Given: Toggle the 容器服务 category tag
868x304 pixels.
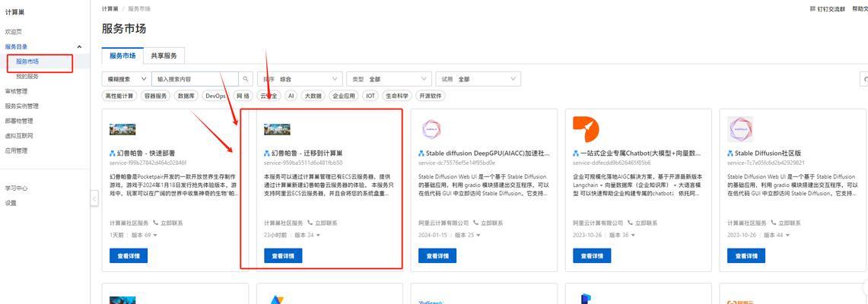Looking at the screenshot, I should [x=155, y=96].
